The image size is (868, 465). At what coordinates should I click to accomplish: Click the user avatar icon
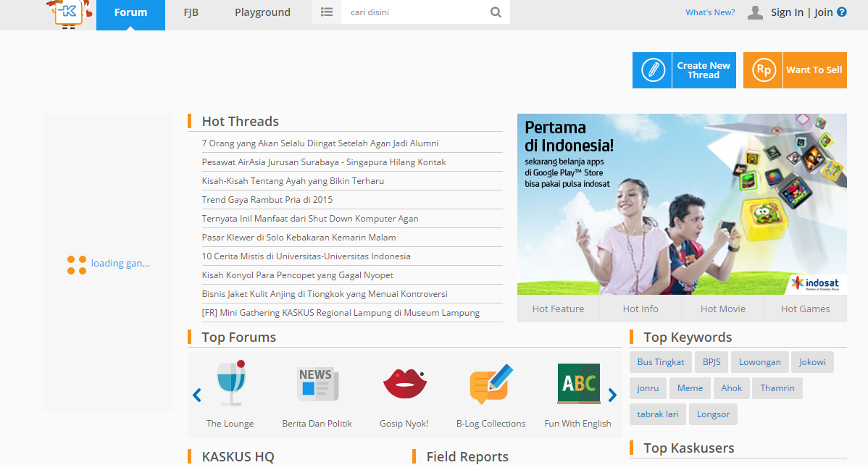(755, 12)
